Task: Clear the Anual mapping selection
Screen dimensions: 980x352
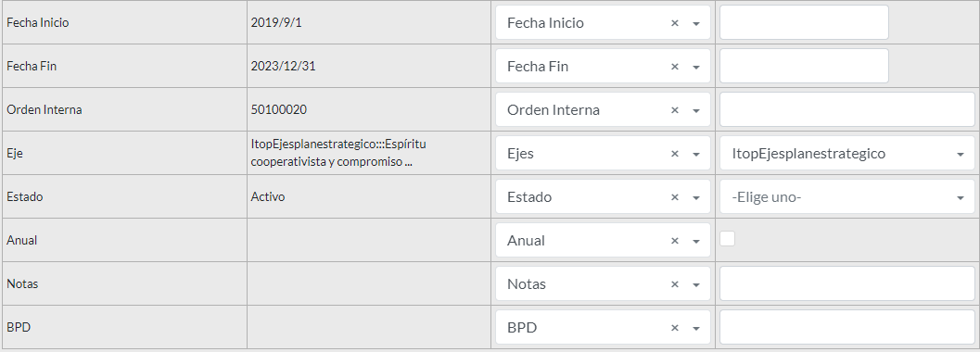Action: pos(674,241)
